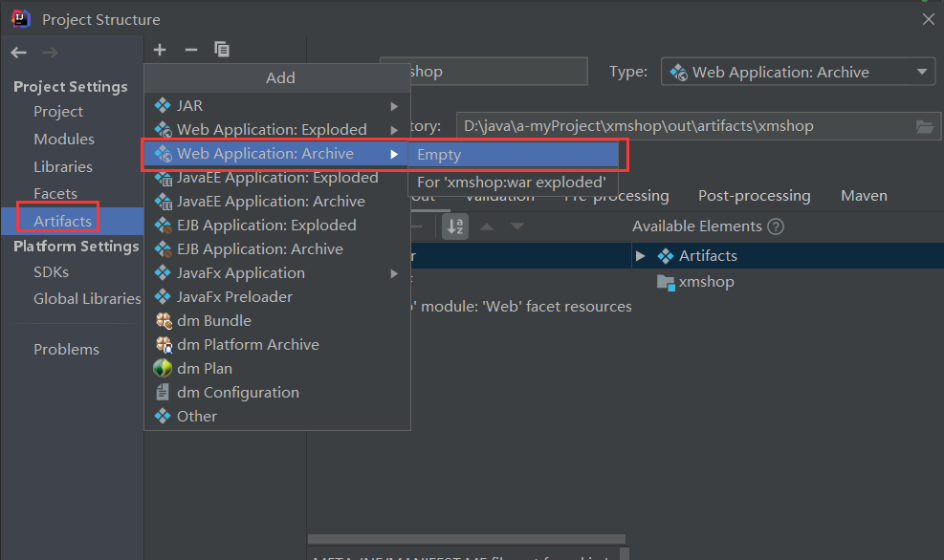Screen dimensions: 944x560
Task: Expand the Web Application: Archive submenu arrow
Action: pos(394,154)
